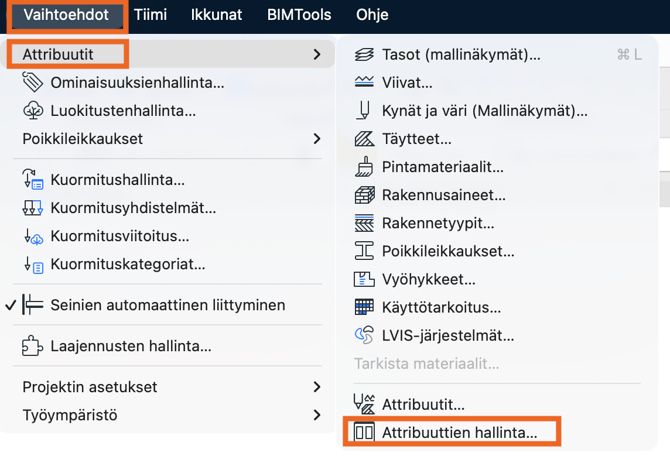The image size is (670, 466).
Task: Select Työympäristö entry
Action: click(168, 415)
